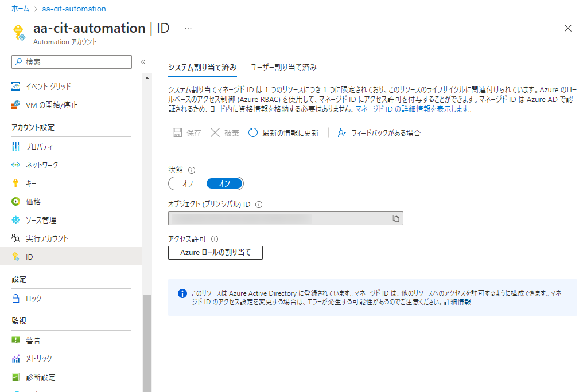The height and width of the screenshot is (392, 587).
Task: Open メトリック under 監視
Action: point(38,358)
